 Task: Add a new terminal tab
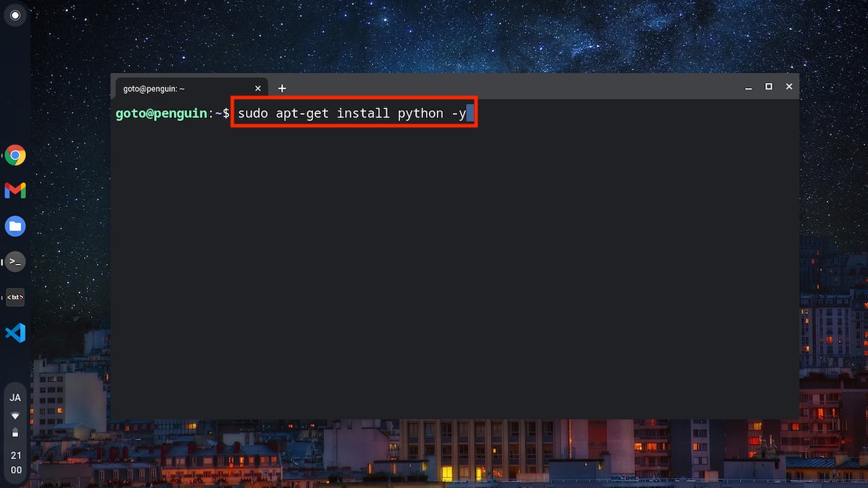click(282, 88)
